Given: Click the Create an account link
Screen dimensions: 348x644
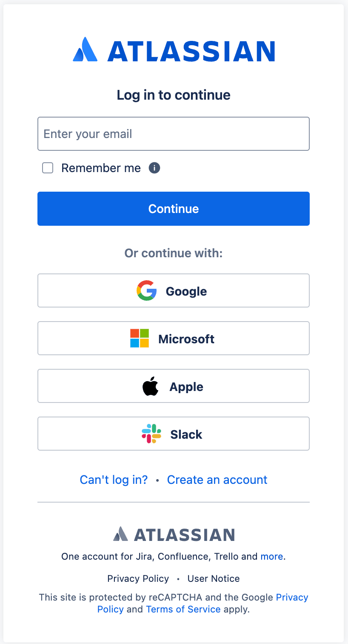Looking at the screenshot, I should 217,480.
